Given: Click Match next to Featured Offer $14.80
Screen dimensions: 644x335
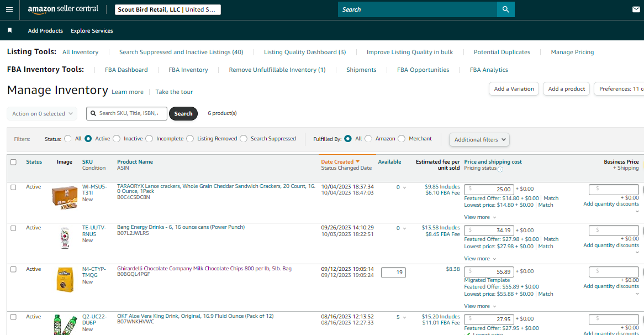Looking at the screenshot, I should click(x=551, y=198).
